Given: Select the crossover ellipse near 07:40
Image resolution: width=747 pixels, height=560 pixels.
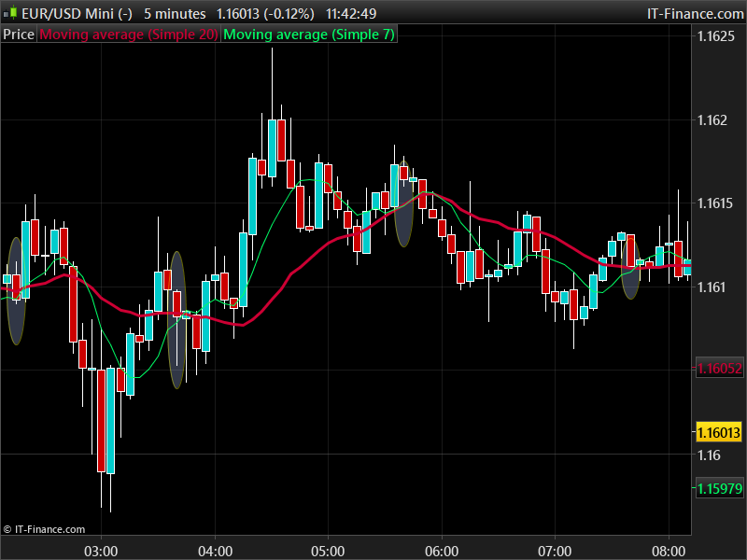Looking at the screenshot, I should (631, 268).
